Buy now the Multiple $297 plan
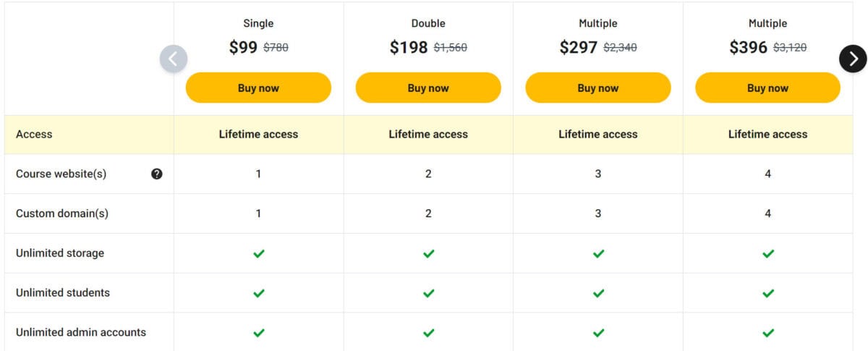 click(598, 88)
